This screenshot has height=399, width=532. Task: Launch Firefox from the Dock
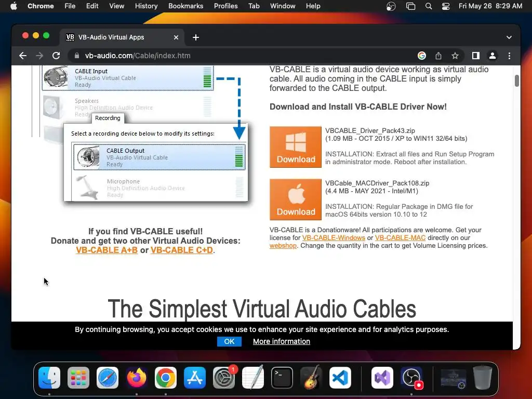(x=137, y=378)
